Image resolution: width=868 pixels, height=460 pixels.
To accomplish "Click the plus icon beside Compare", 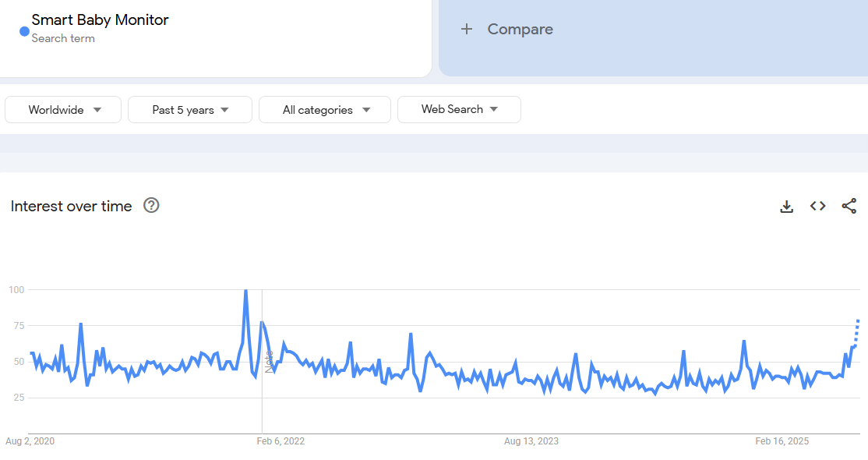I will [x=467, y=30].
